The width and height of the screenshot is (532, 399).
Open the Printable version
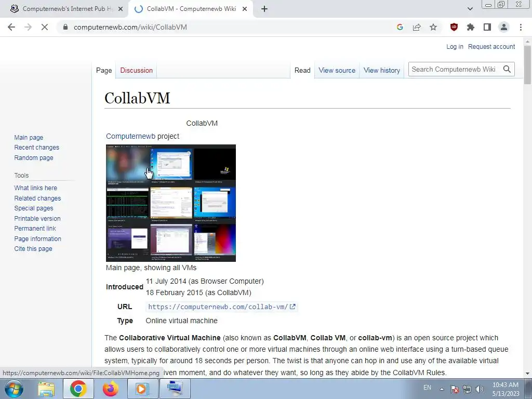[37, 219]
